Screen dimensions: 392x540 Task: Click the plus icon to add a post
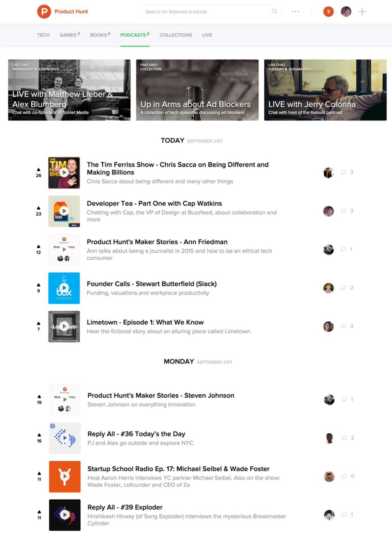[362, 11]
